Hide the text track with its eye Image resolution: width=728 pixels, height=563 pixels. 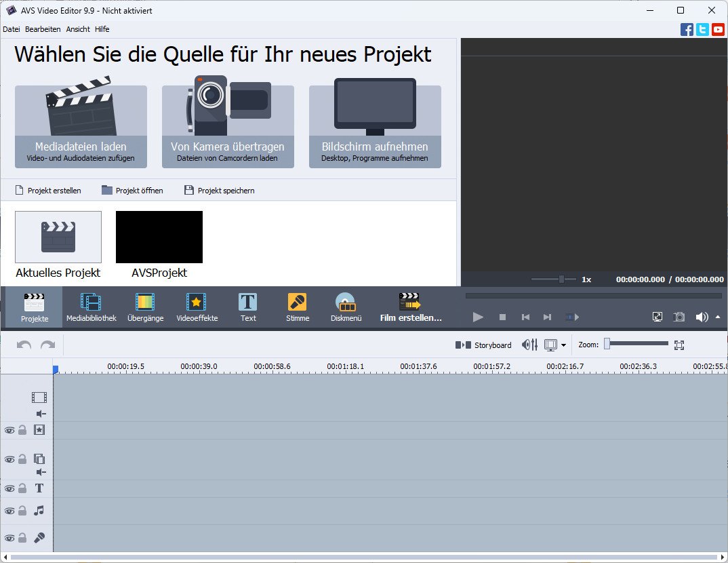point(9,488)
